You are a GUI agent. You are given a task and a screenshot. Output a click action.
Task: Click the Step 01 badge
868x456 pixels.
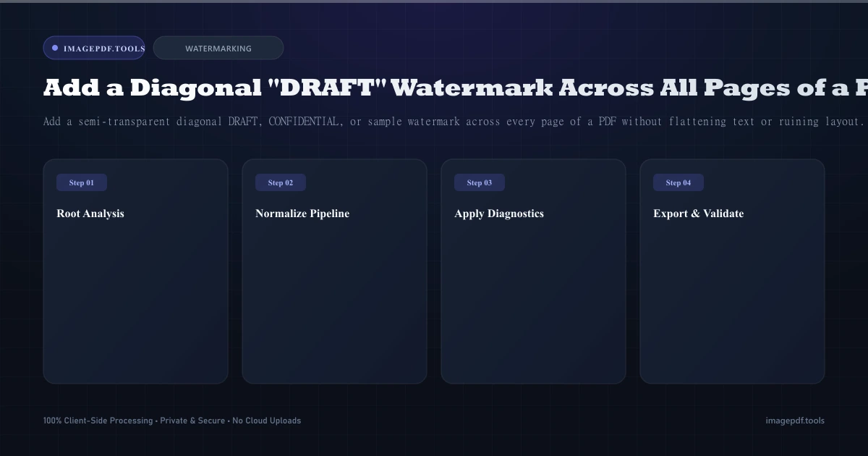[82, 182]
